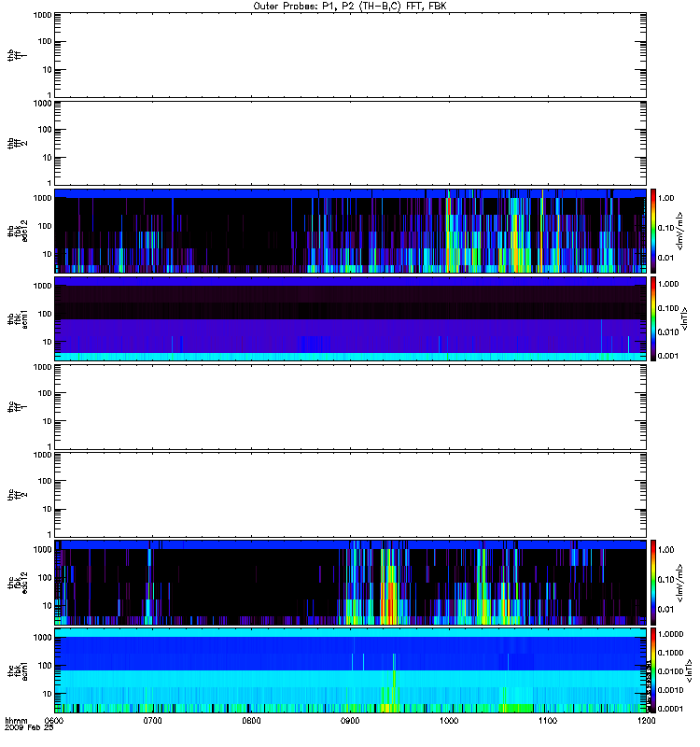Image resolution: width=700 pixels, height=747 pixels.
Task: Click the 0800 time axis label
Action: (x=251, y=721)
